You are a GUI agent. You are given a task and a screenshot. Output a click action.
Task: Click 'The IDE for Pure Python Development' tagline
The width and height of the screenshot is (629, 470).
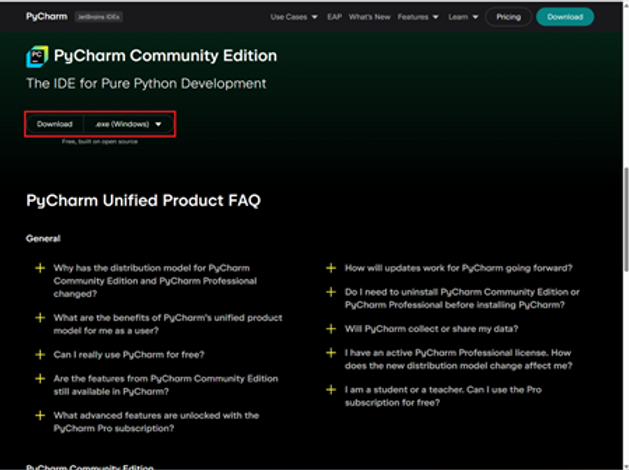[x=146, y=83]
